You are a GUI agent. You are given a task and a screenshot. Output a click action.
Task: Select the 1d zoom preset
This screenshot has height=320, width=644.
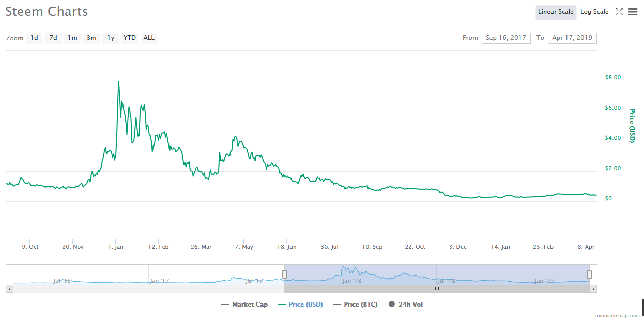tap(34, 37)
